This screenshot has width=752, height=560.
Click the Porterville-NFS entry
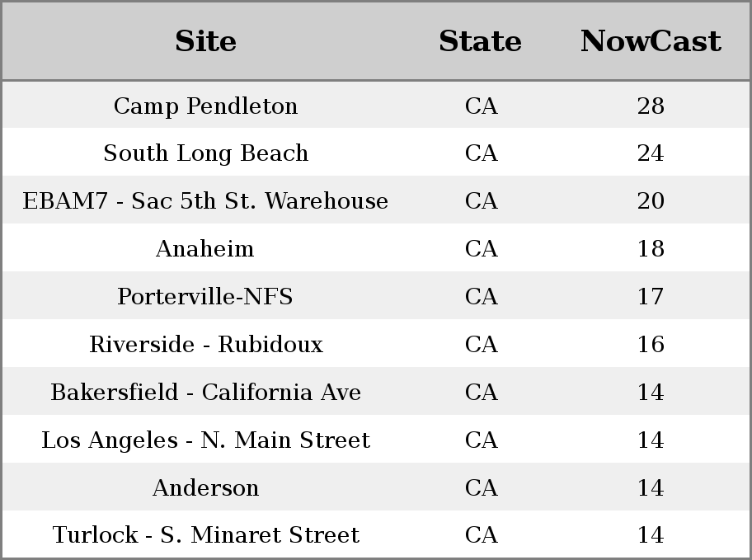click(206, 297)
